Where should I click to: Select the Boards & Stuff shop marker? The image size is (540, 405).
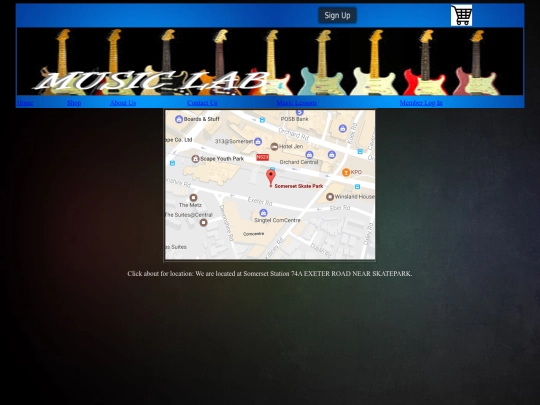pyautogui.click(x=179, y=119)
